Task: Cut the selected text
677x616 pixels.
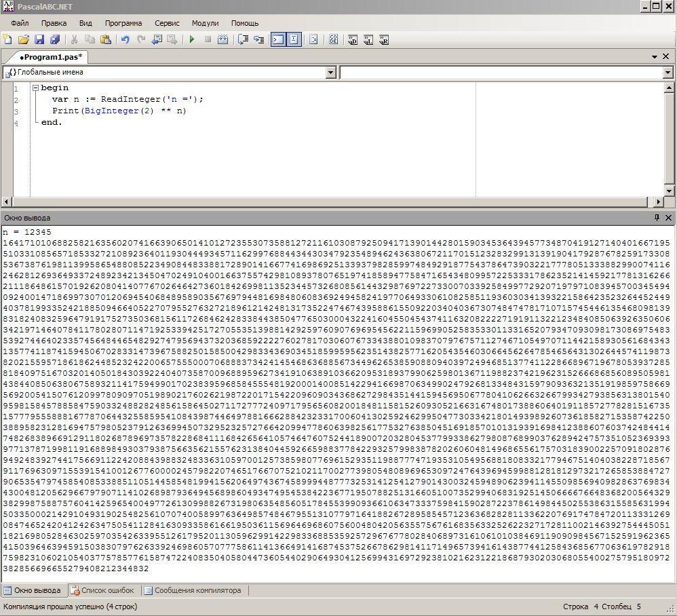Action: click(x=74, y=40)
